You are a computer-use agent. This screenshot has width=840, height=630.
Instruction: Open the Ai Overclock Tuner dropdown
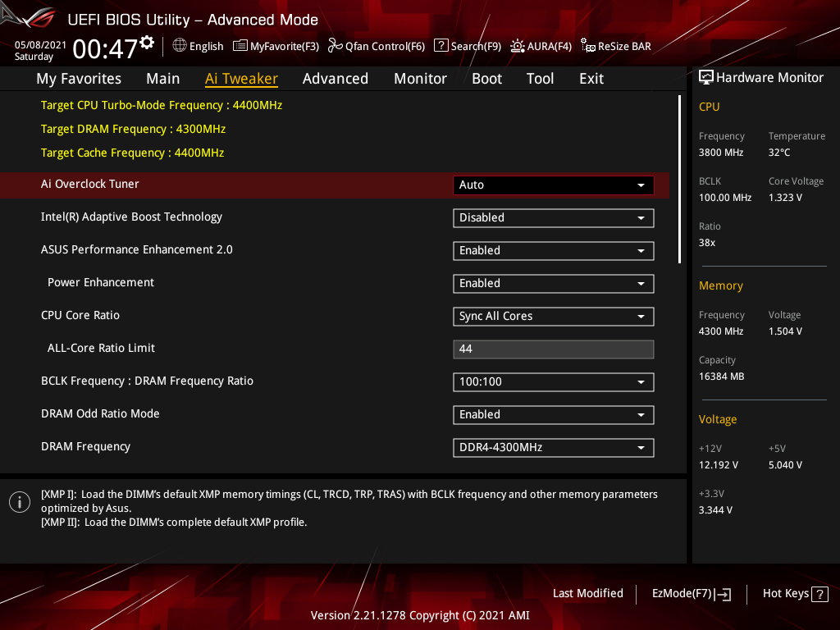(554, 185)
